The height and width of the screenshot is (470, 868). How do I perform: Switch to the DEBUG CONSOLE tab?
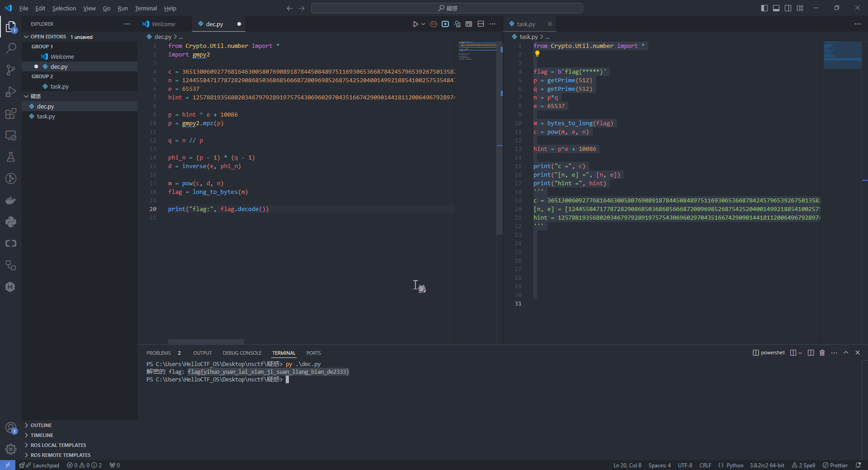coord(242,353)
